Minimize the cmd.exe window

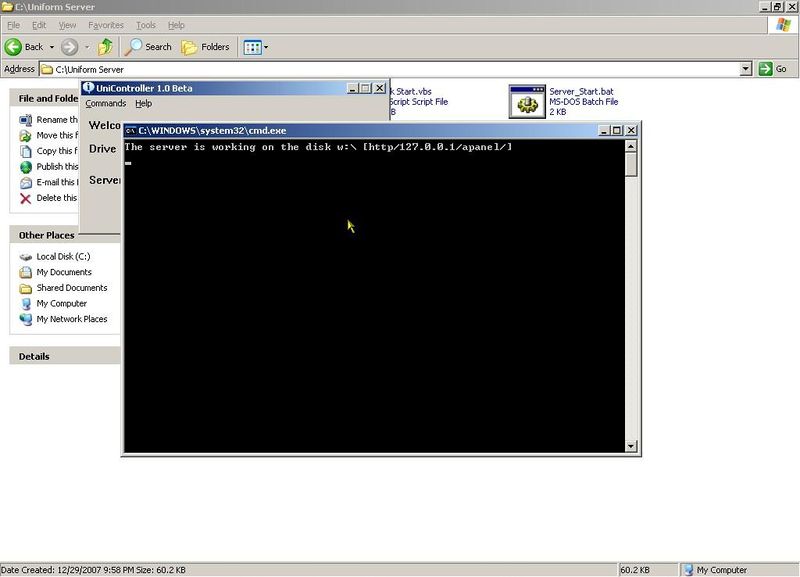coord(604,131)
